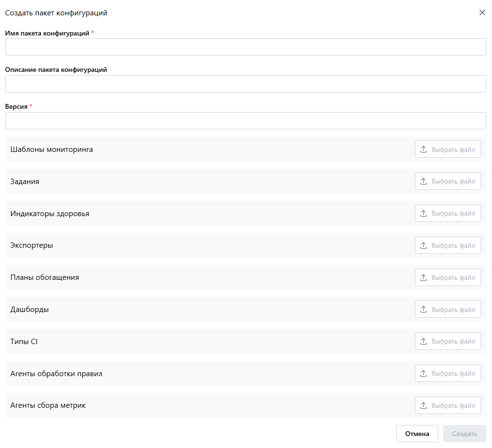Choose file text for Шаблоны мониторинга

453,149
